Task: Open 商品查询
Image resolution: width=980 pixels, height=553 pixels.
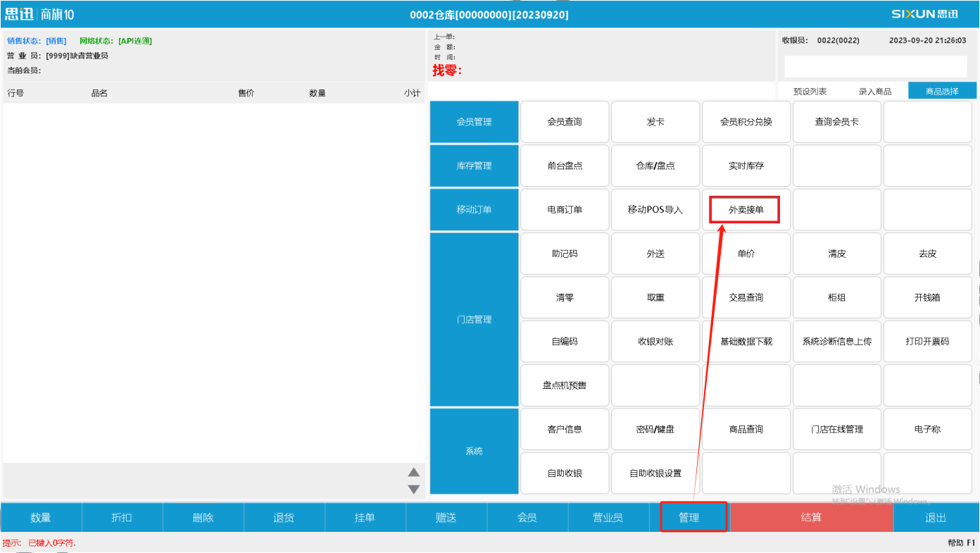Action: pyautogui.click(x=746, y=429)
